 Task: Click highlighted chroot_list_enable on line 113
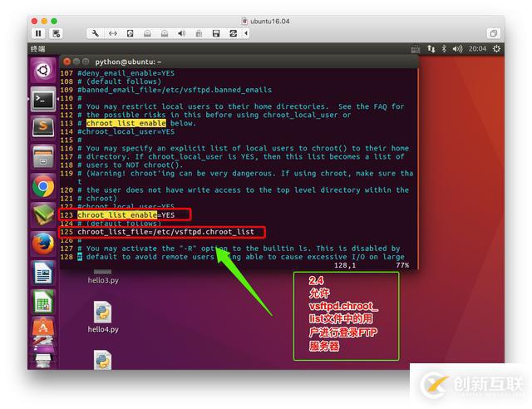point(126,123)
